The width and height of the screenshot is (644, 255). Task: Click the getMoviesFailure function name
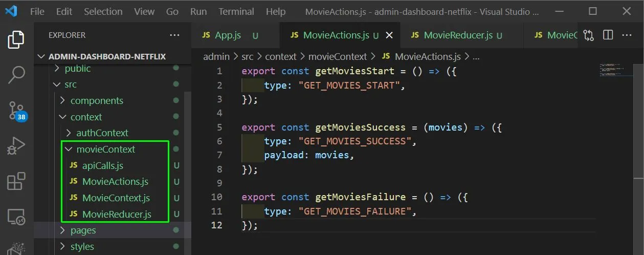click(x=361, y=197)
